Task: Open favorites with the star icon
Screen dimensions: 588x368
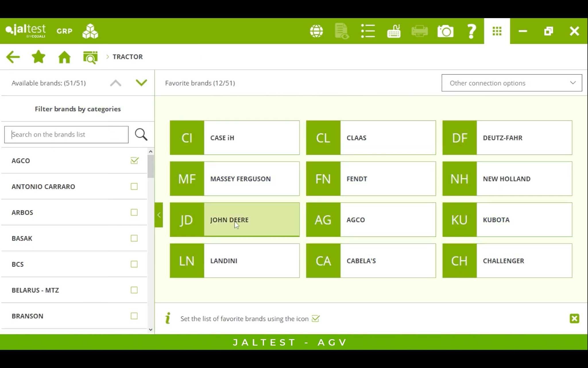Action: point(38,57)
